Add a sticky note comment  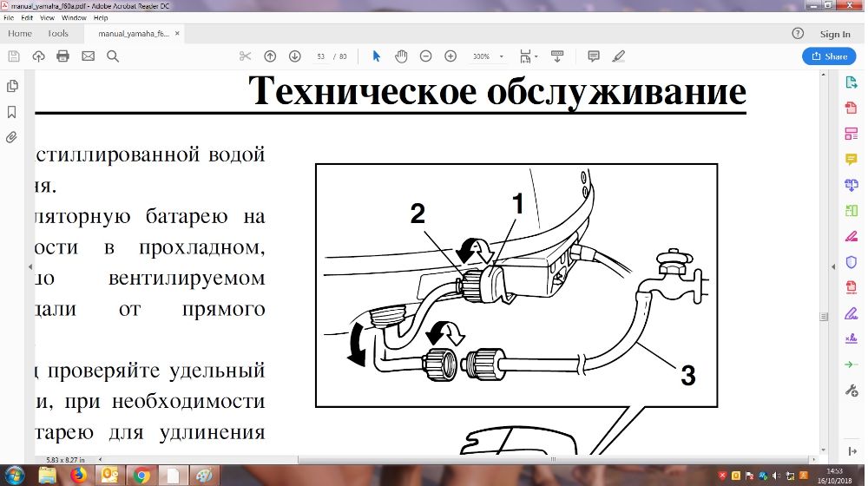click(x=594, y=56)
